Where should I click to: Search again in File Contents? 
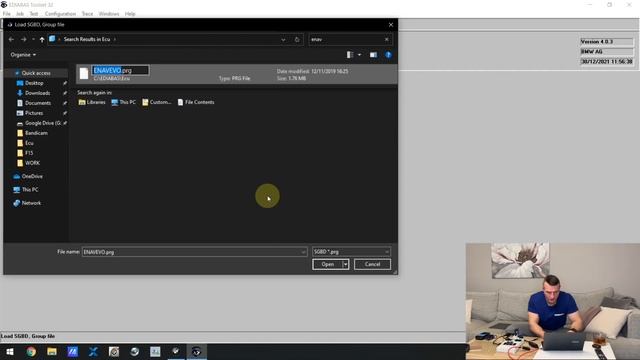tap(196, 102)
